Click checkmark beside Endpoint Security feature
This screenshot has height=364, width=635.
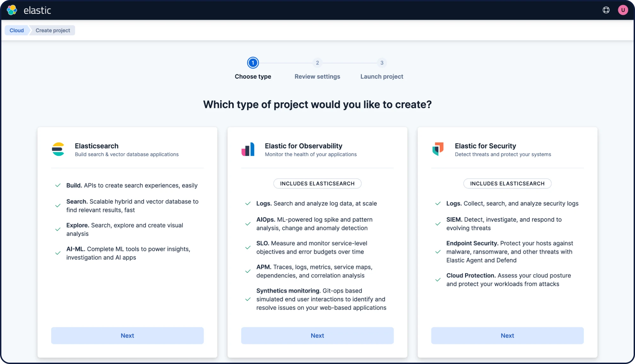point(438,252)
